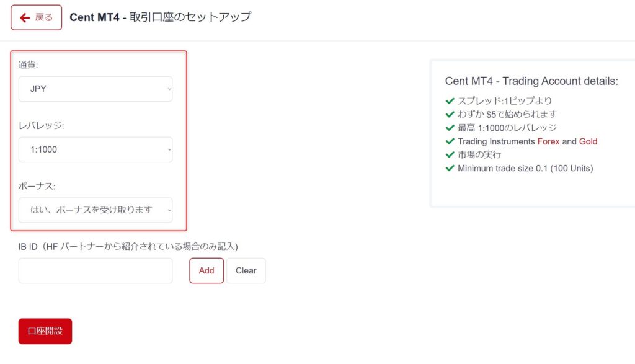Screen dimensions: 635x364
Task: Click the 戻る back button
Action: pos(36,17)
